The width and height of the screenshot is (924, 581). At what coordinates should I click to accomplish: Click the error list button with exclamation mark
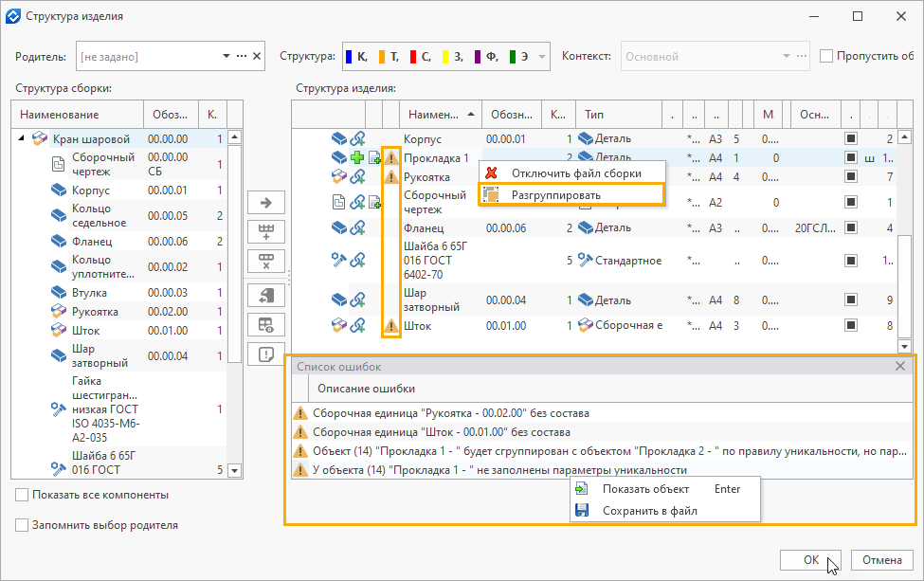click(265, 354)
